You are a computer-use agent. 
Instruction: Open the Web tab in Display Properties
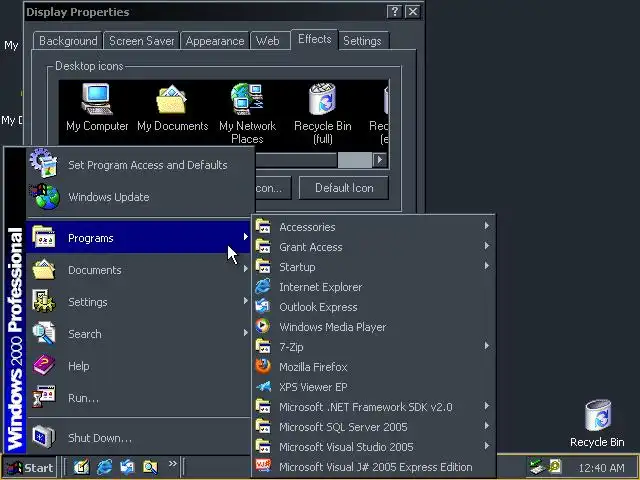268,41
